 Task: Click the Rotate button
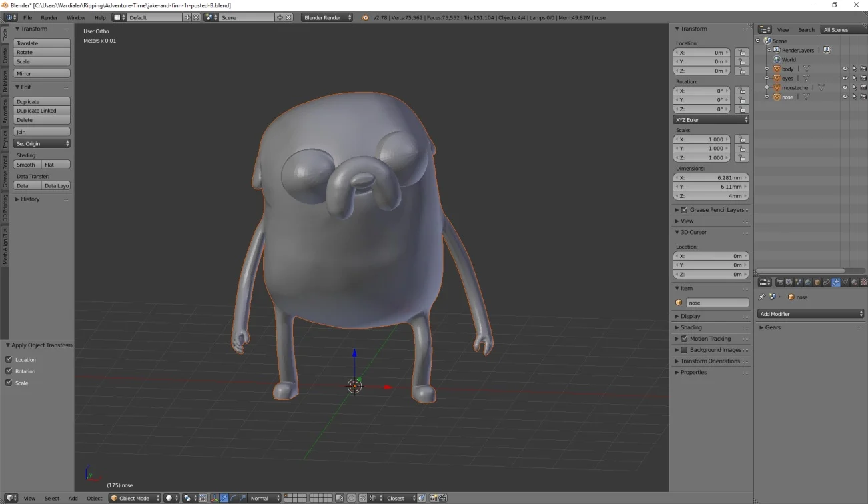41,52
